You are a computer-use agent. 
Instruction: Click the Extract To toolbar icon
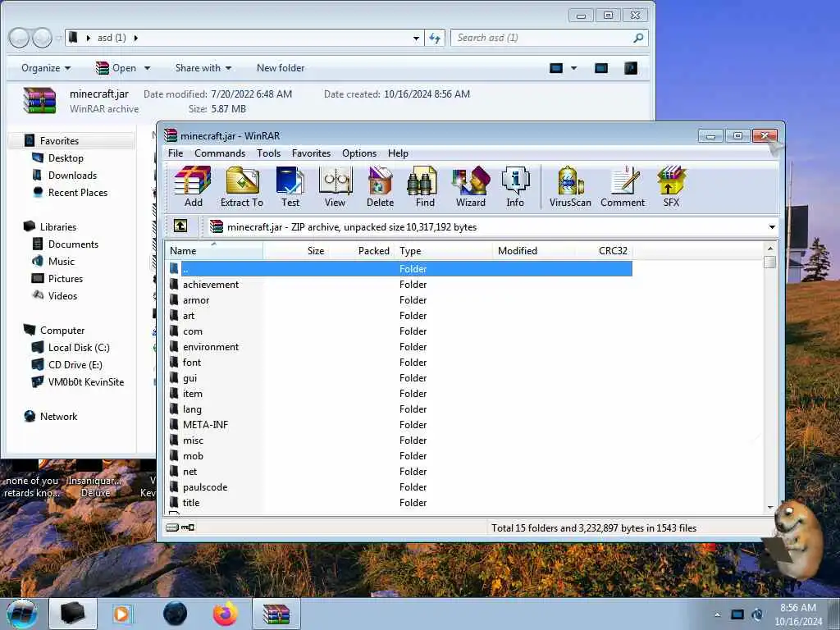pos(242,186)
